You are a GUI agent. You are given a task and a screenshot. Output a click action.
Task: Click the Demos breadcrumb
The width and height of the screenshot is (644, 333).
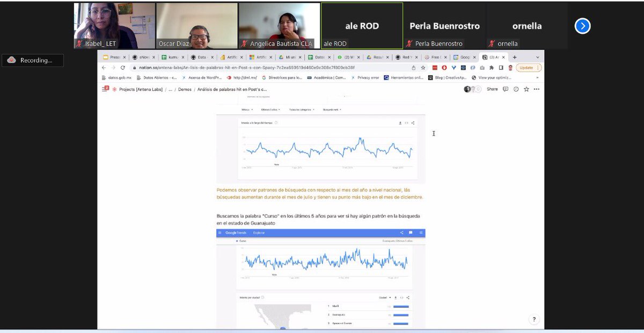pos(185,89)
